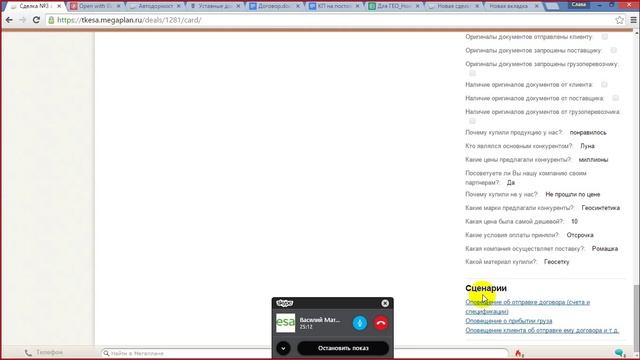Click the Сценарии heading
This screenshot has width=640, height=360.
tap(486, 288)
